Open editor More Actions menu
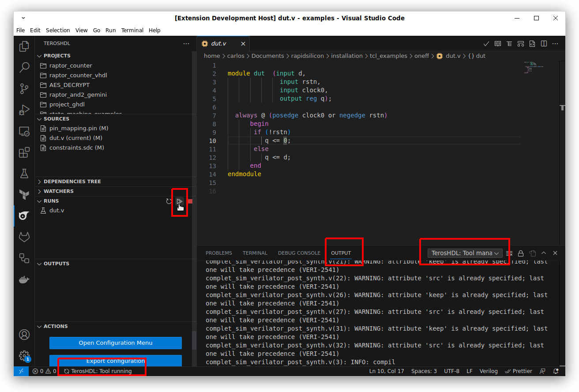This screenshot has height=392, width=579. tap(555, 44)
